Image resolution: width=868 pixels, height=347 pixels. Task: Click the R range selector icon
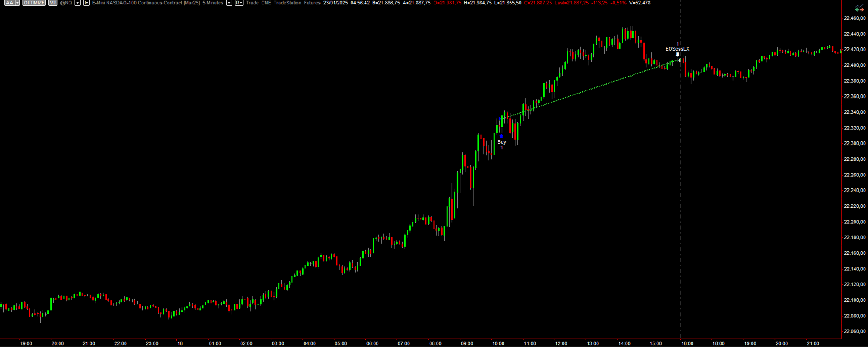(x=239, y=3)
